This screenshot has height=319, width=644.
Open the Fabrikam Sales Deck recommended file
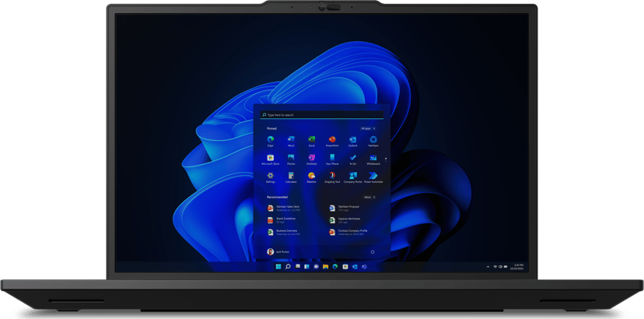tap(285, 208)
